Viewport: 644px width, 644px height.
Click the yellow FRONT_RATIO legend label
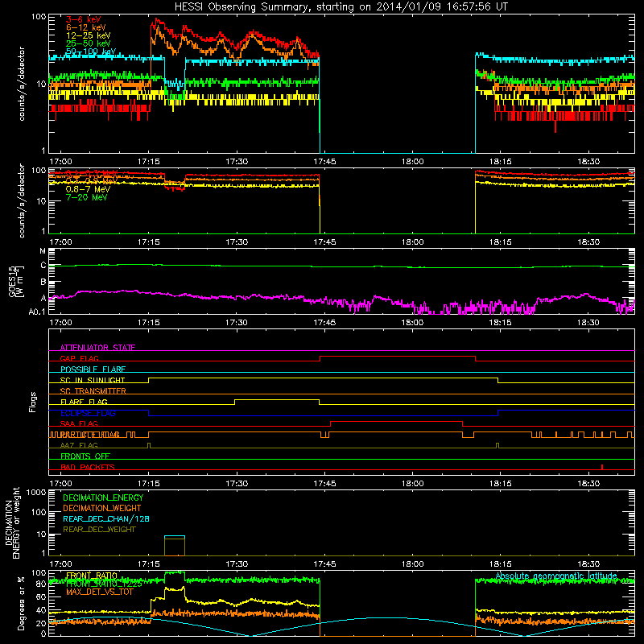click(92, 576)
